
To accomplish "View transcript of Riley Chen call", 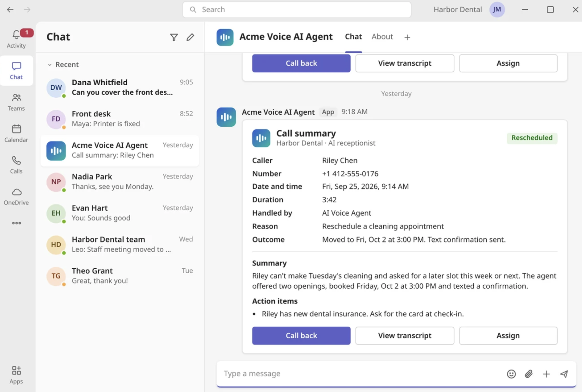I will point(405,335).
